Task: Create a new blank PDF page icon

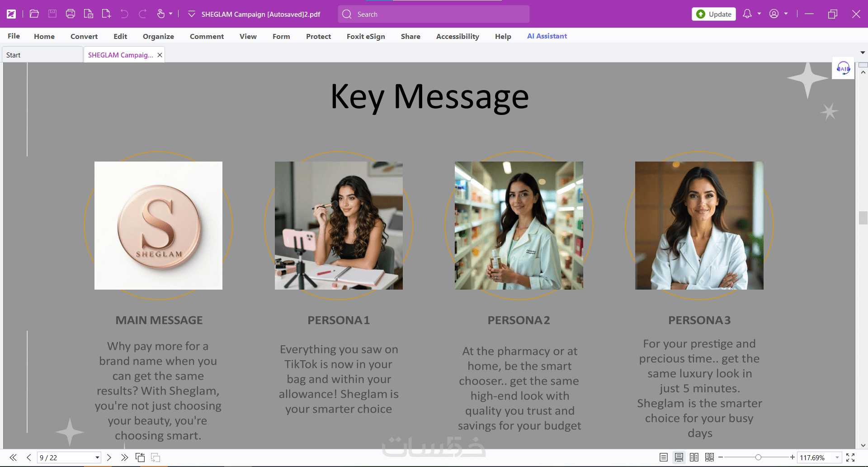Action: [x=106, y=14]
